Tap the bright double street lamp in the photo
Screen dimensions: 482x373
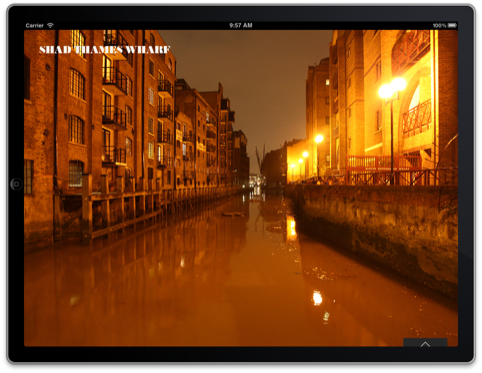pos(392,88)
